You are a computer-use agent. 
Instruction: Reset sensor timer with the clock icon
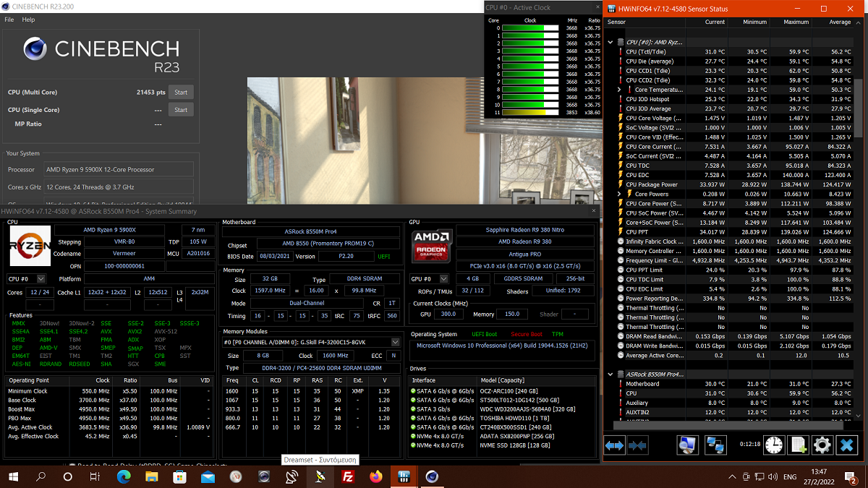point(774,445)
